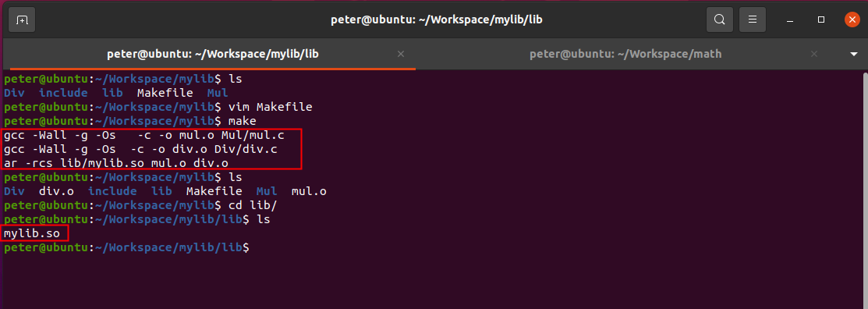Click the ar -rcs lib/mylib.so command line
868x309 pixels.
click(115, 163)
